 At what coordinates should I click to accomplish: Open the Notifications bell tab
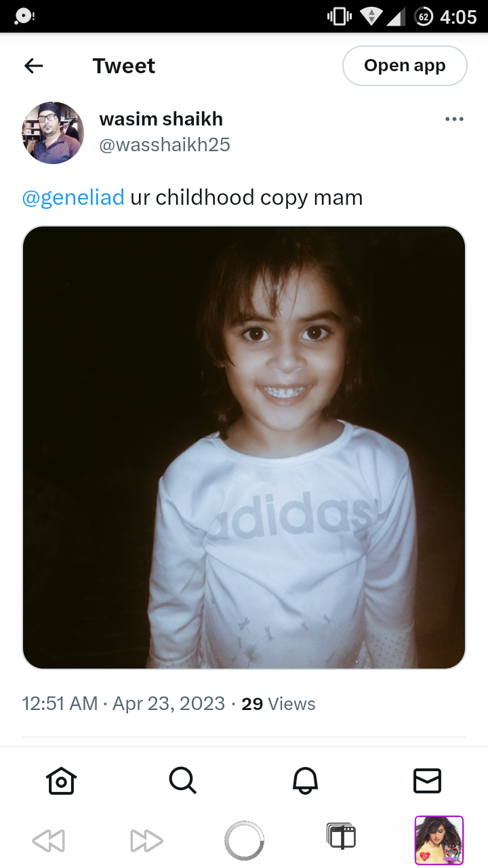[x=305, y=781]
